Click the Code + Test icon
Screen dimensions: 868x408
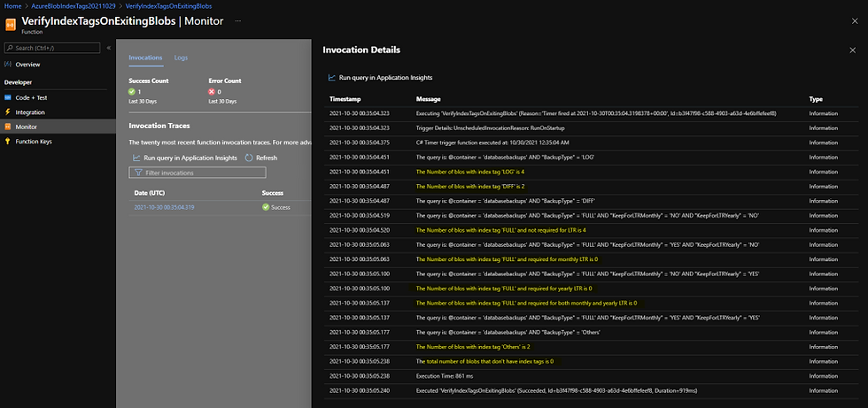click(8, 97)
